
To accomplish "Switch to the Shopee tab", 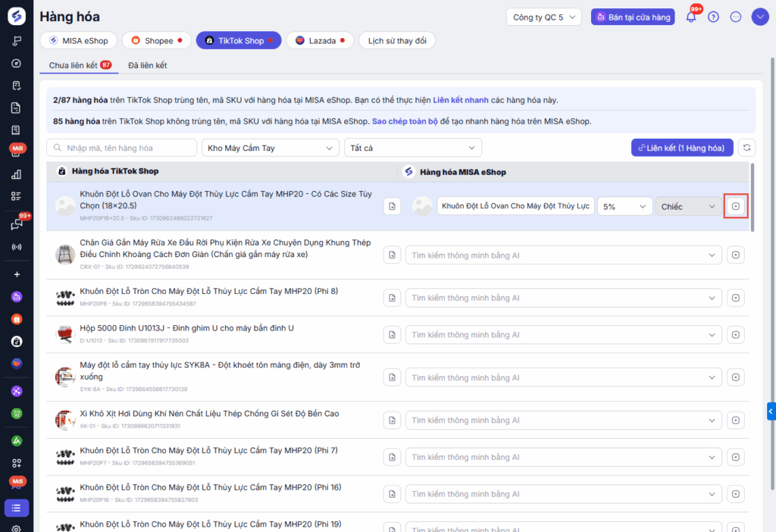I will pos(156,41).
